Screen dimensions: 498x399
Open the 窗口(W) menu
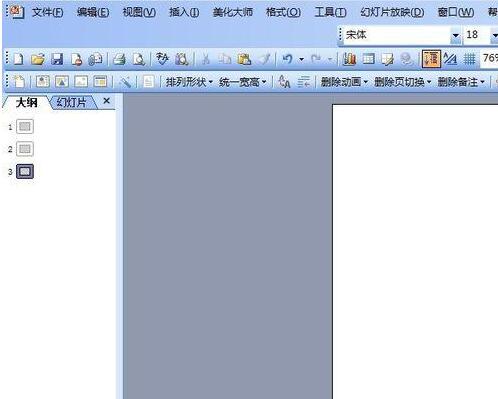click(x=456, y=12)
